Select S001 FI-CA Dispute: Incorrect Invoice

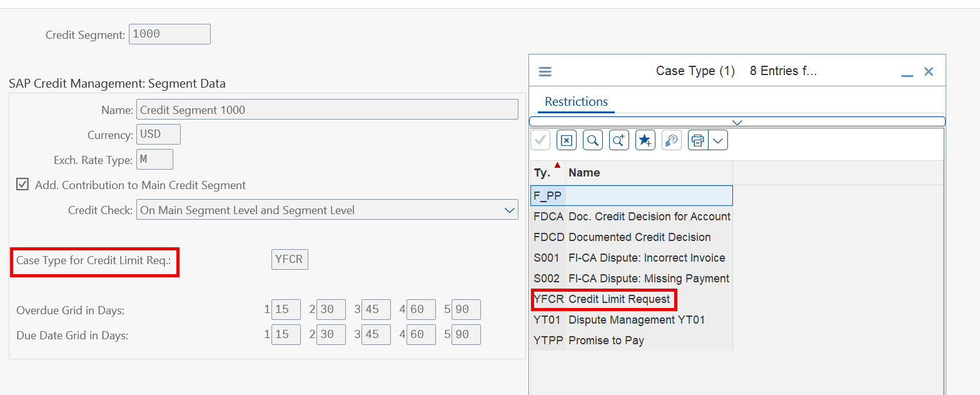tap(632, 258)
